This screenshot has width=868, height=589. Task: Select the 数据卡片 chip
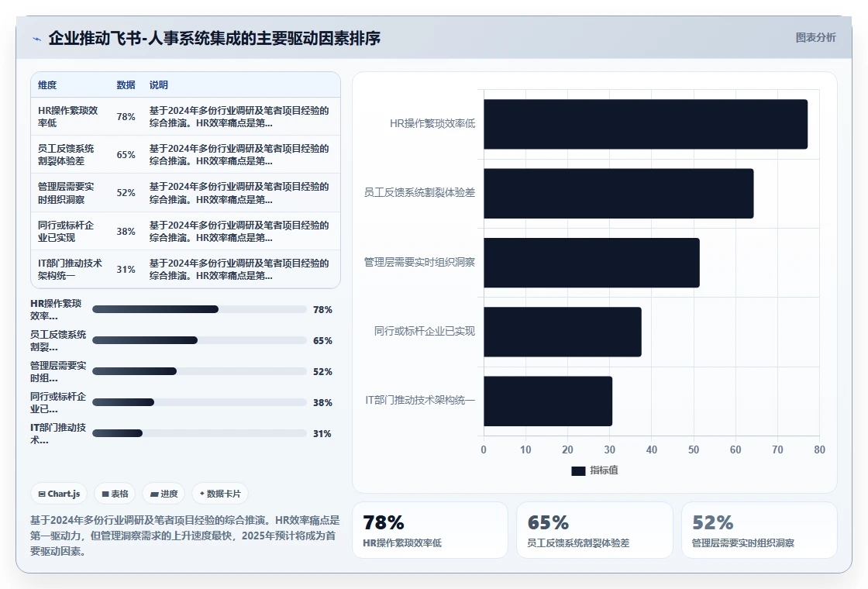220,494
